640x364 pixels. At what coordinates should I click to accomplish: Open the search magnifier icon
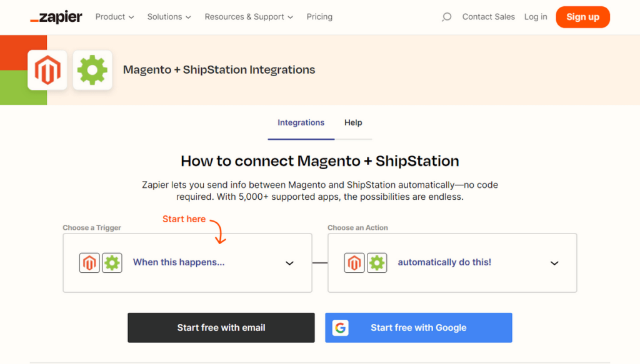[x=446, y=17]
